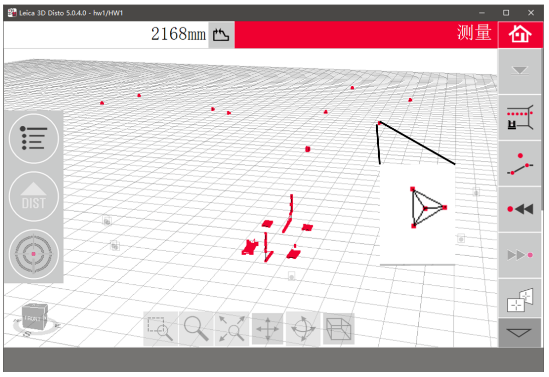Click the view orientation cube
The width and height of the screenshot is (549, 377).
tap(34, 317)
